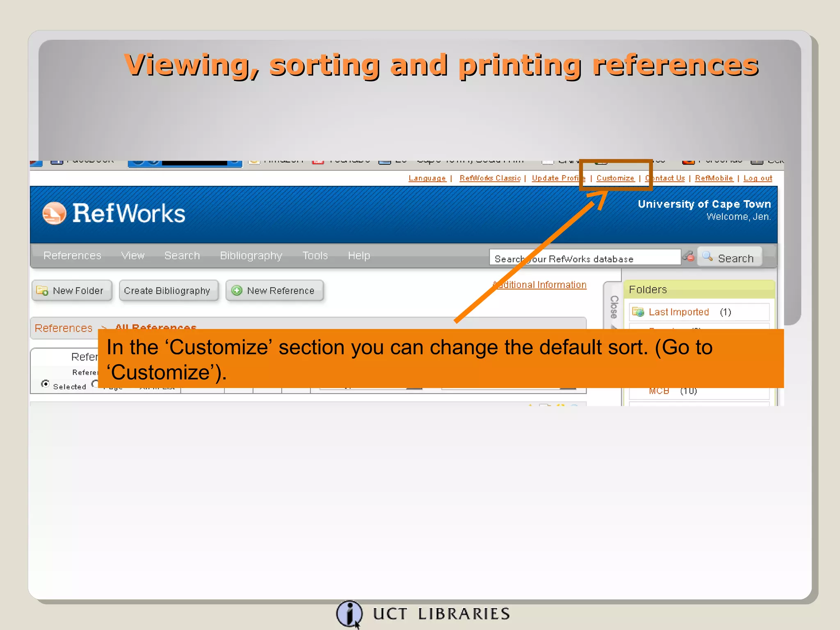Click the attachment search icon beside search field
Viewport: 840px width, 630px height.
coord(689,256)
